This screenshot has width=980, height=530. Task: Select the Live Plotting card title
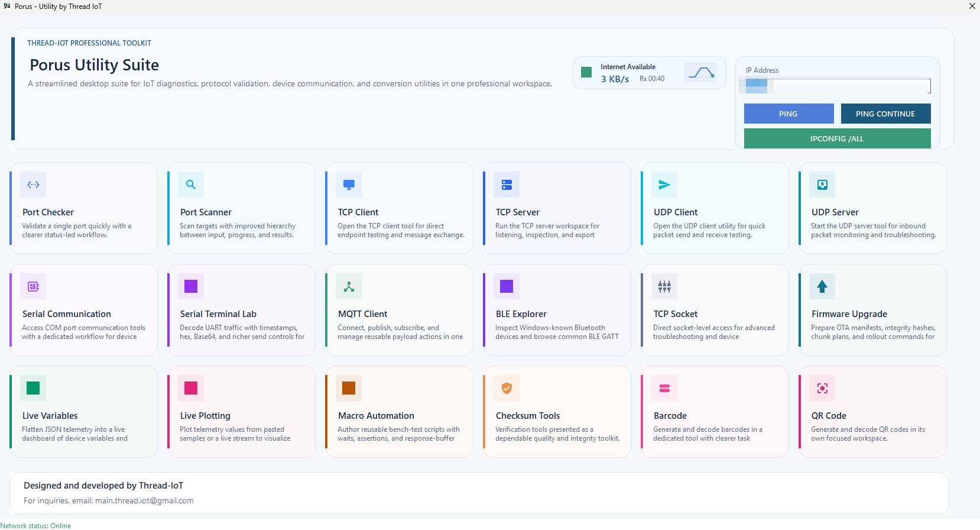pos(205,416)
